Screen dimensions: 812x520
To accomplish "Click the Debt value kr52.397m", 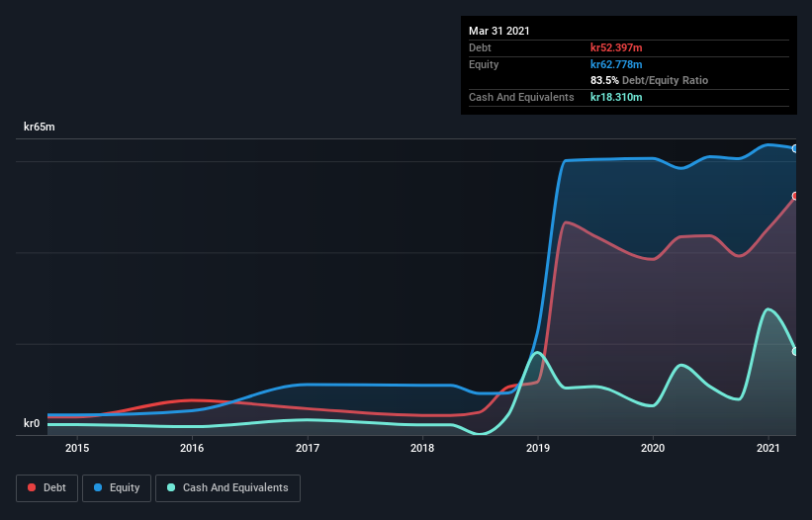I will point(616,47).
